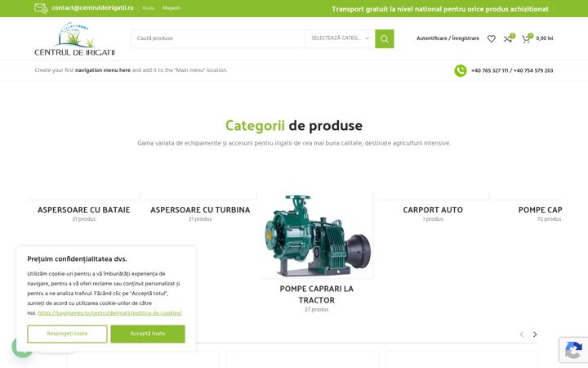Focus the Caută produse search field

(217, 38)
